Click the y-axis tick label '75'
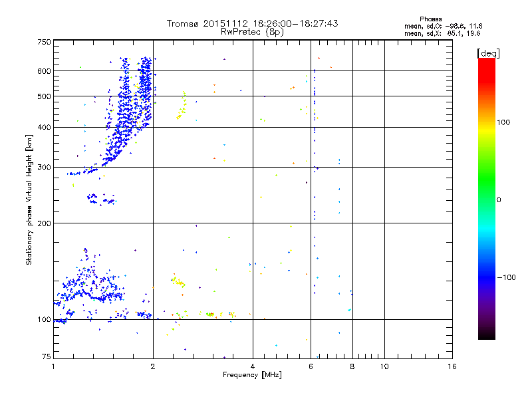The image size is (532, 399). (47, 356)
